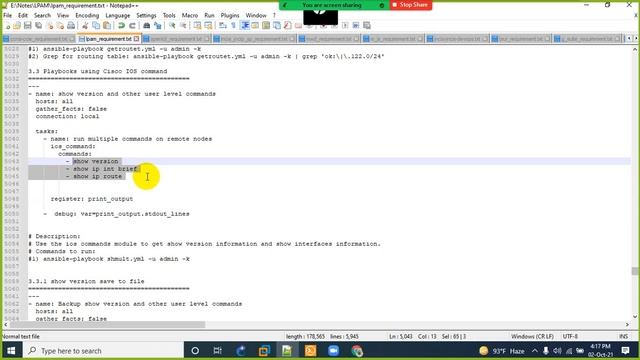
Task: Click the Zoom In toolbar icon
Action: [x=172, y=26]
